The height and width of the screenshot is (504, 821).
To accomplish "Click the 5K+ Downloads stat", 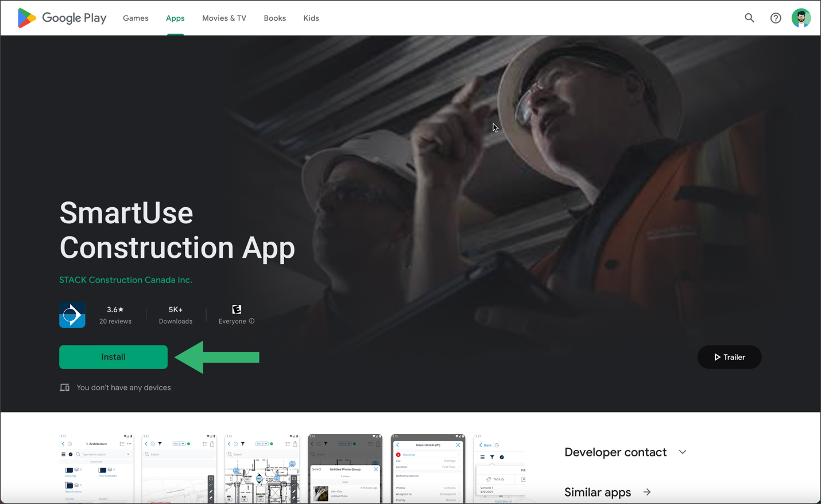I will click(176, 315).
